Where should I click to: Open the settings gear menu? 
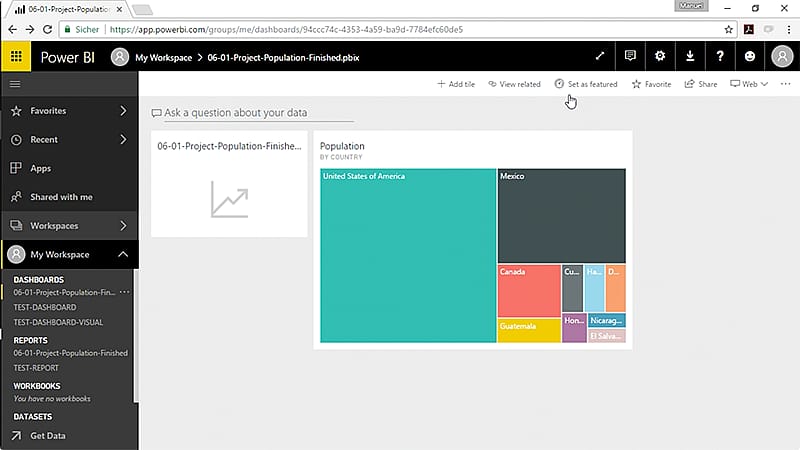coord(660,56)
